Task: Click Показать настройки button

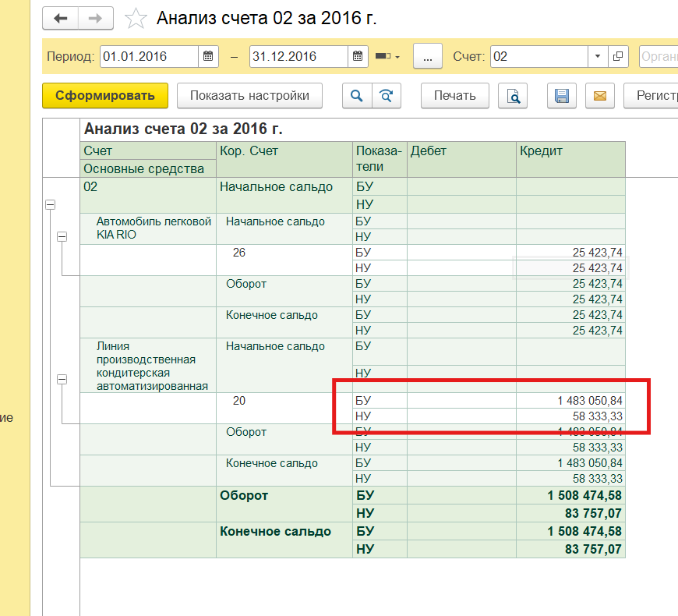Action: click(249, 96)
